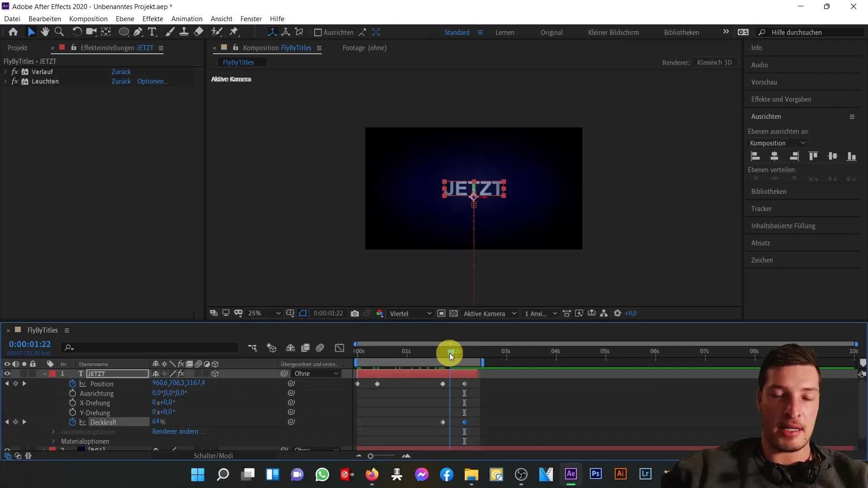Toggle Leuchten effect fx switch
This screenshot has width=868, height=488.
coord(15,81)
